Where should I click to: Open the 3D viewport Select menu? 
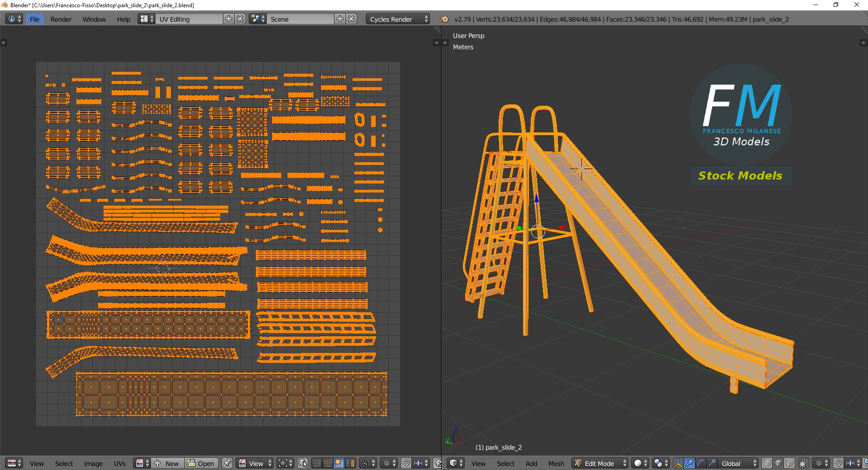click(505, 463)
